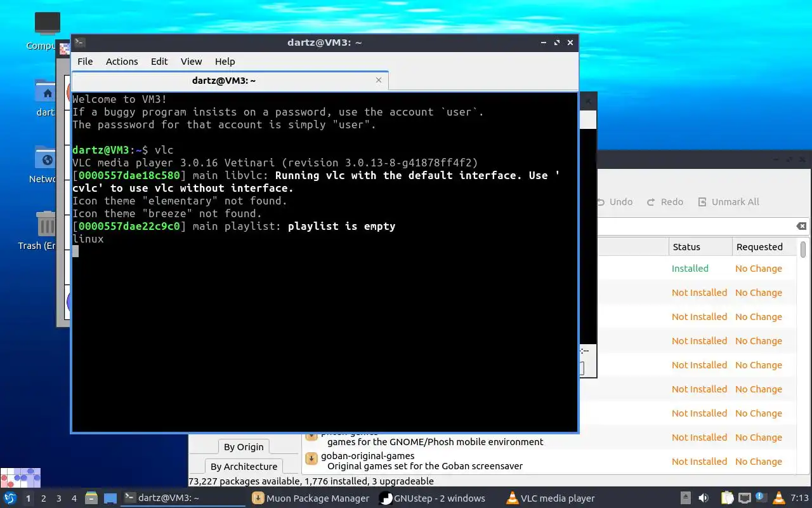Screen dimensions: 812x508
Task: Open the File menu in the terminal
Action: pyautogui.click(x=85, y=62)
